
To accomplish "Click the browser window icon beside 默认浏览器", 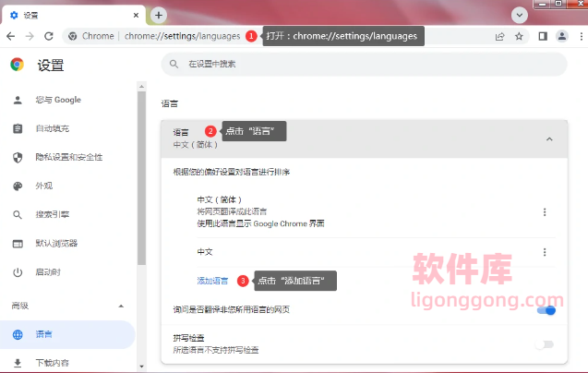I will click(18, 244).
